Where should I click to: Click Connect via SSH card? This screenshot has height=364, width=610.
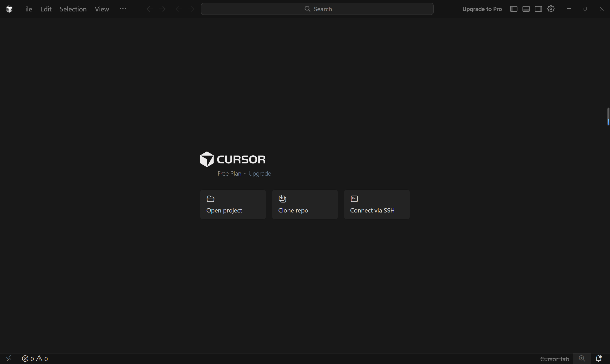pos(376,204)
